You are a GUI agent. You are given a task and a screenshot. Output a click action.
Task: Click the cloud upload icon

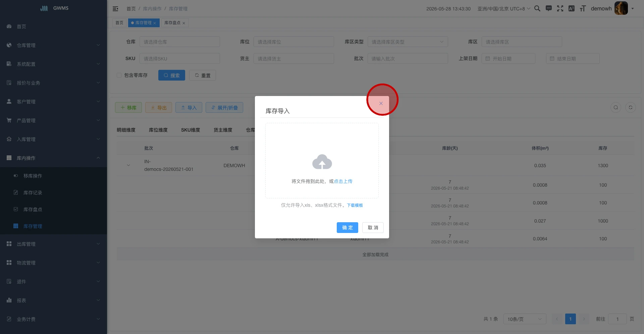[x=322, y=162]
